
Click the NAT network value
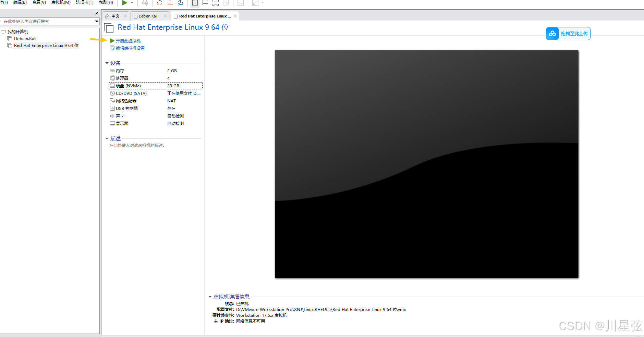click(x=171, y=101)
